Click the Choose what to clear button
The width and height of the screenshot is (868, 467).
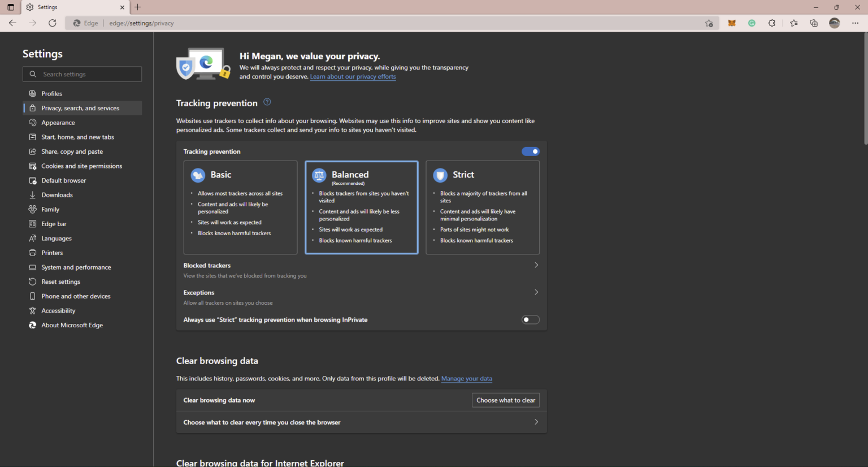coord(506,400)
